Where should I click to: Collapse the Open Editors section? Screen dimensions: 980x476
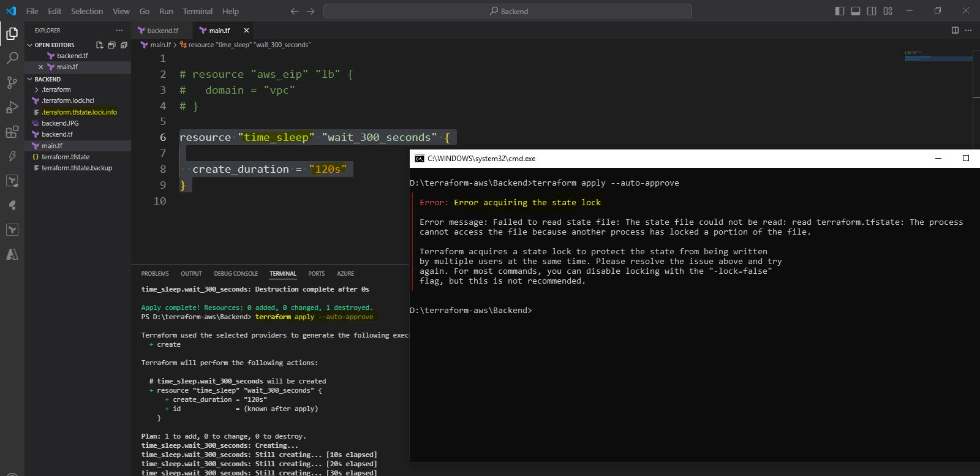pyautogui.click(x=54, y=45)
